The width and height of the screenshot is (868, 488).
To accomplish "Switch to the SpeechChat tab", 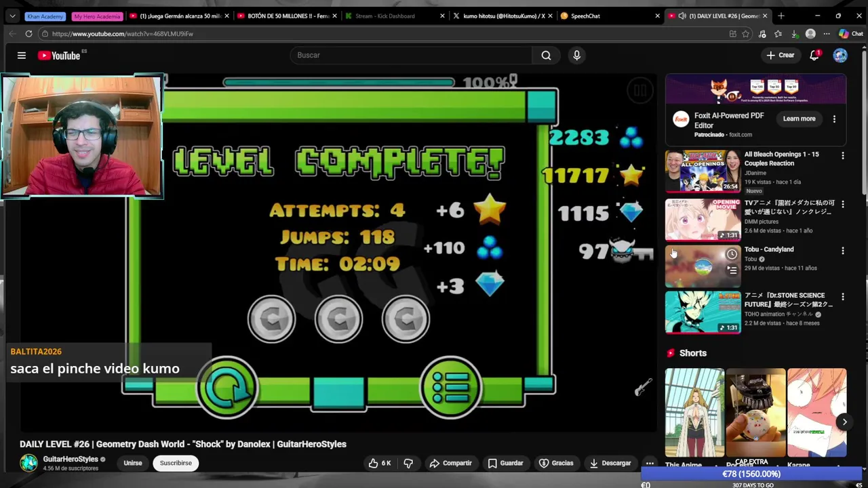I will coord(609,16).
